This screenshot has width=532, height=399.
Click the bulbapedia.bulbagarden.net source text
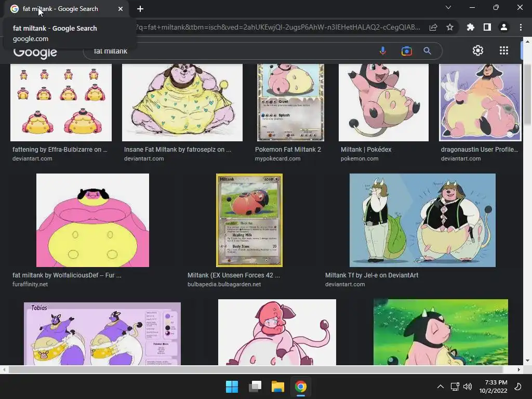pos(224,284)
